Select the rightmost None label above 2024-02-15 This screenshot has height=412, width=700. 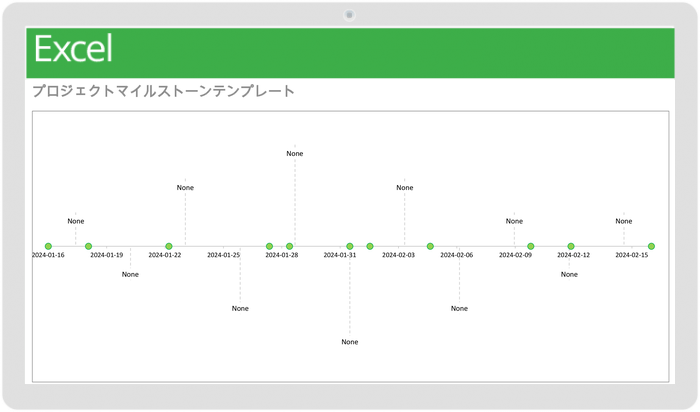[x=624, y=221]
